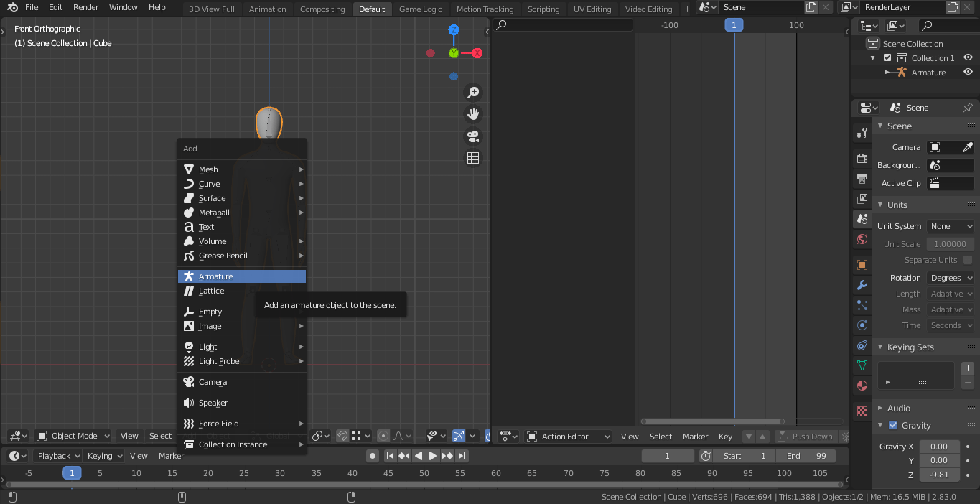Toggle visibility of the Armature in the outliner
The width and height of the screenshot is (980, 504).
pyautogui.click(x=968, y=72)
